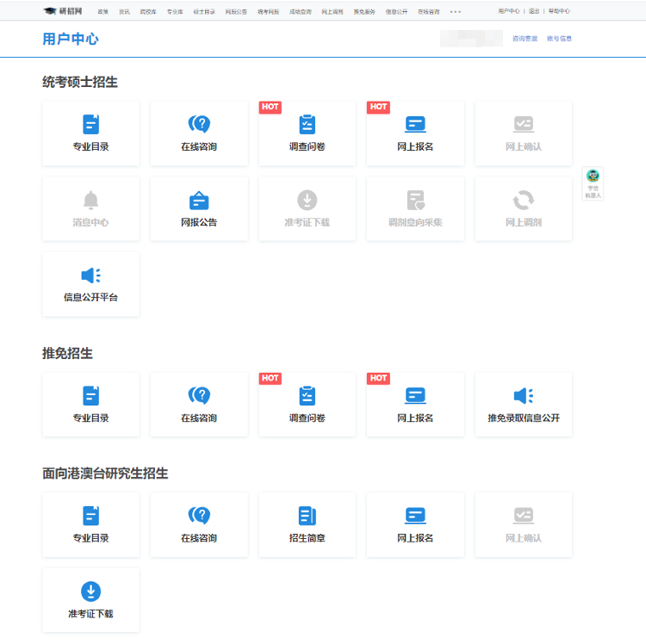Expand the "···" more navigation menu

(x=455, y=12)
